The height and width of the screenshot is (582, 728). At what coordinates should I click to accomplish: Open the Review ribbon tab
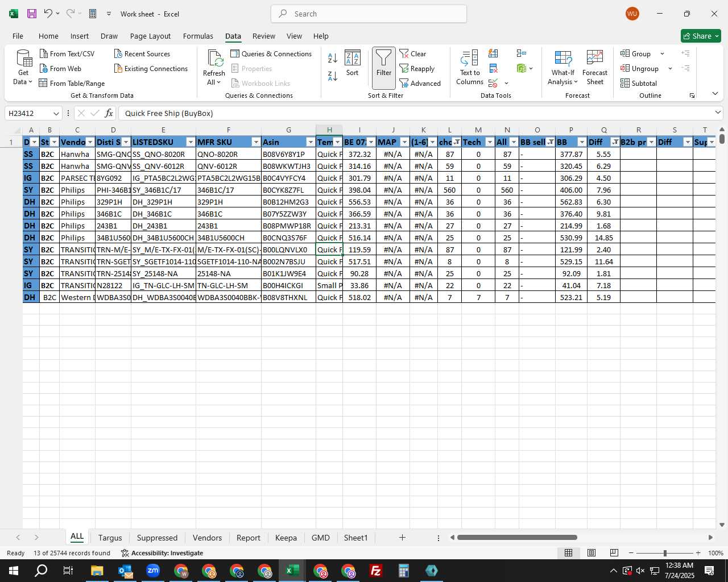pyautogui.click(x=264, y=36)
